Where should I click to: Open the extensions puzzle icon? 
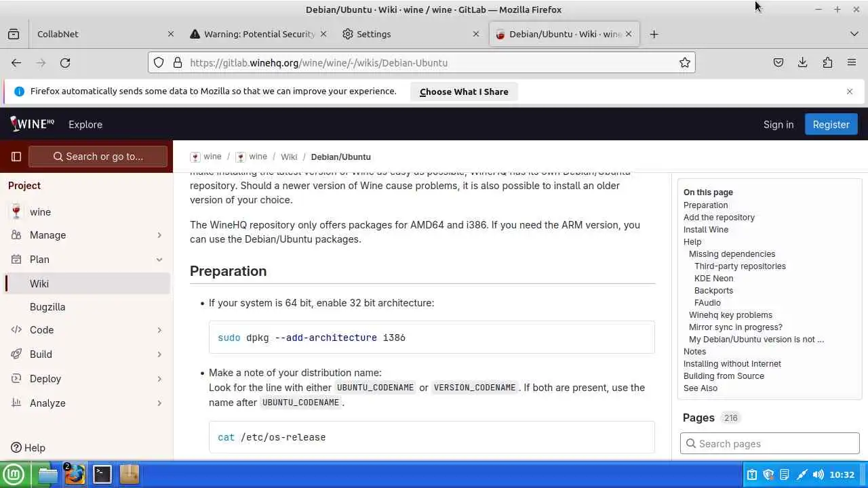[827, 62]
